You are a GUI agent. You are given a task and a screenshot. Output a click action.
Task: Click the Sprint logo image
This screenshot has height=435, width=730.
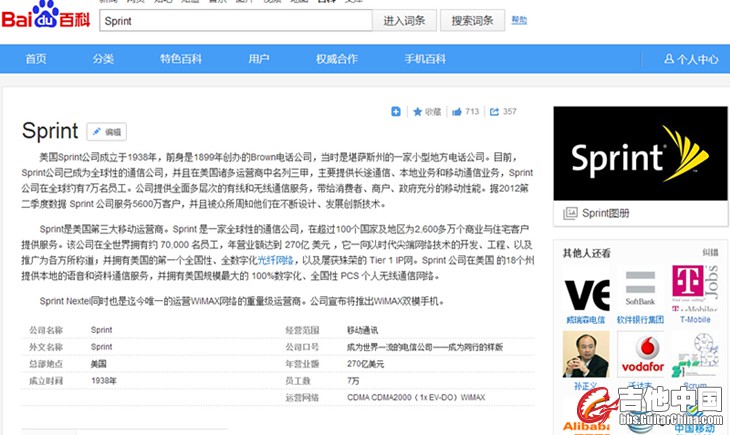[640, 154]
